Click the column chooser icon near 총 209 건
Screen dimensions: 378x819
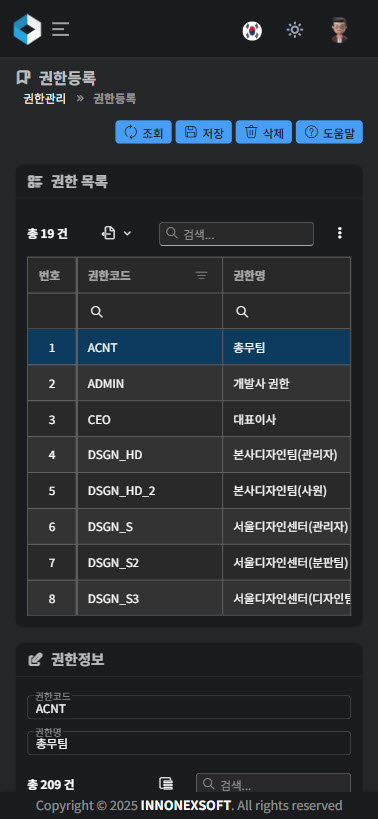click(166, 783)
